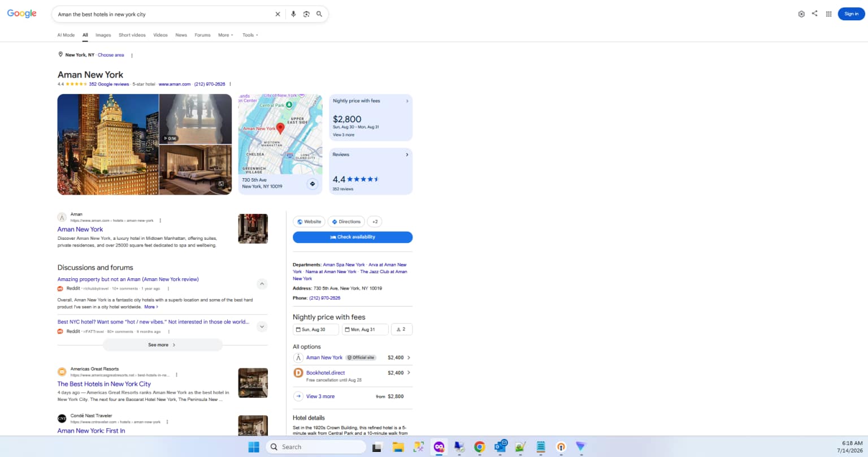The height and width of the screenshot is (457, 868).
Task: Switch to Short videos tab
Action: [x=132, y=35]
